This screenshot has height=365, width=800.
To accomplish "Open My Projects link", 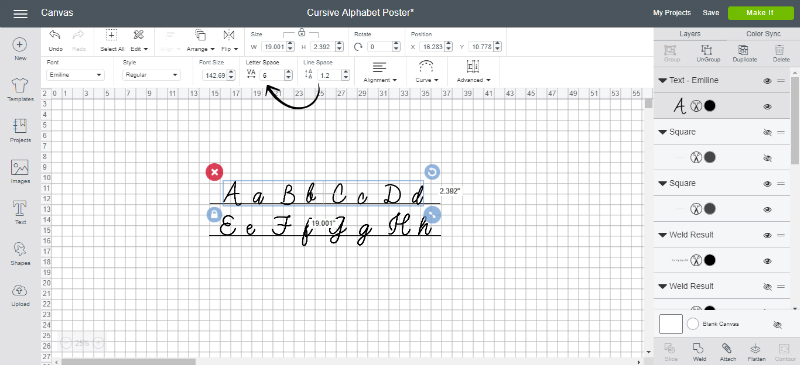I will click(x=672, y=13).
